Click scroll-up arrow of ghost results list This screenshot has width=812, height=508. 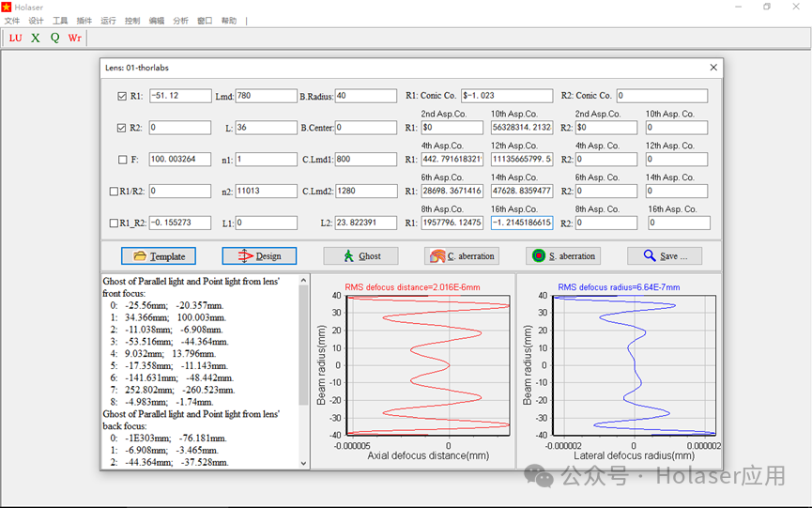pyautogui.click(x=303, y=280)
